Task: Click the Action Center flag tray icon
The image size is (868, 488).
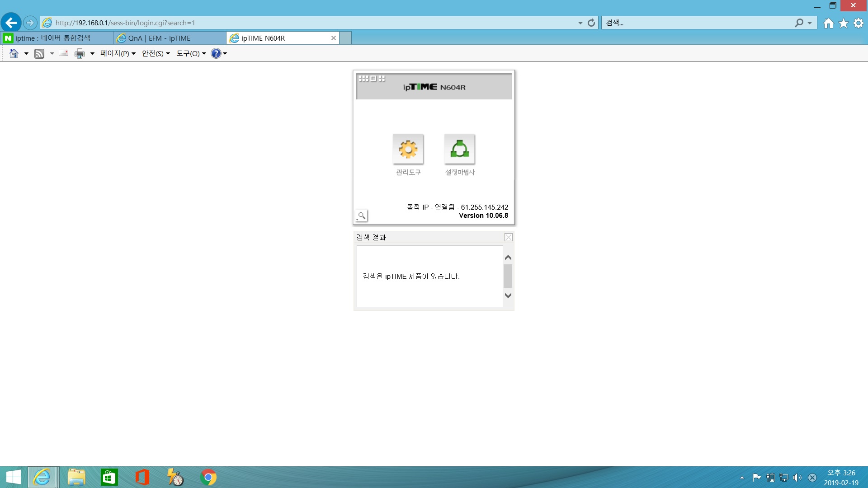Action: pos(756,478)
